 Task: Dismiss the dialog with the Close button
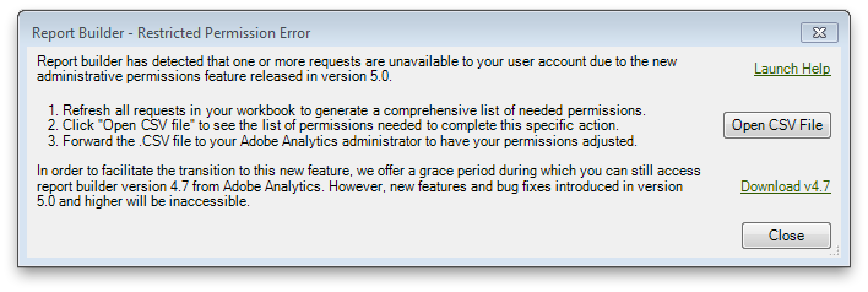pyautogui.click(x=786, y=236)
